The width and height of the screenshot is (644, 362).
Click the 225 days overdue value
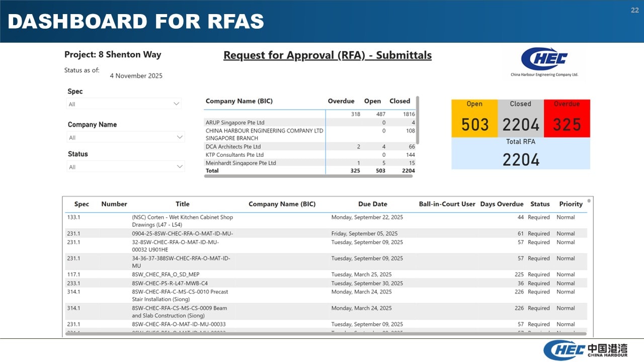[x=519, y=275]
